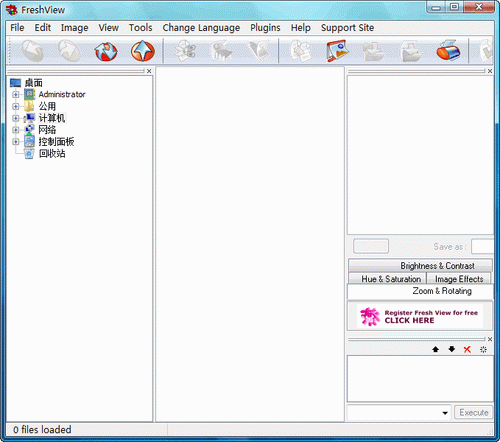Screen dimensions: 500x442
Task: Click the go up one level arrow icon
Action: coord(143,51)
